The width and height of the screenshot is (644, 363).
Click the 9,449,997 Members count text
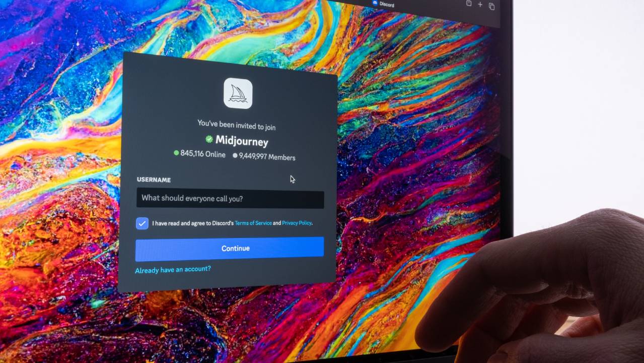pyautogui.click(x=267, y=157)
